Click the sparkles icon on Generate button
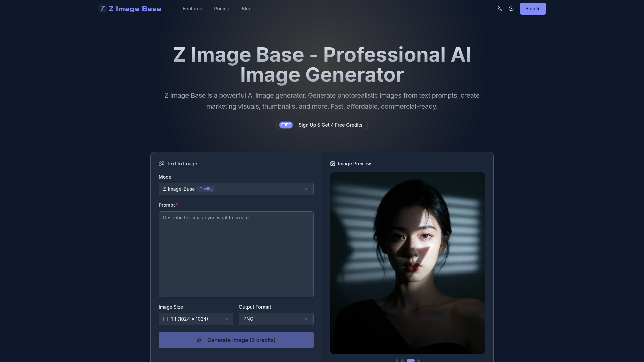Image resolution: width=644 pixels, height=362 pixels. [x=200, y=340]
